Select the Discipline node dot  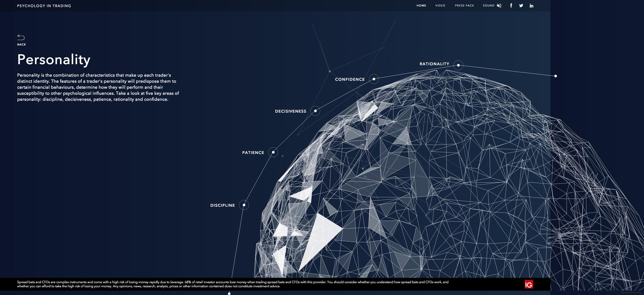[x=244, y=205]
